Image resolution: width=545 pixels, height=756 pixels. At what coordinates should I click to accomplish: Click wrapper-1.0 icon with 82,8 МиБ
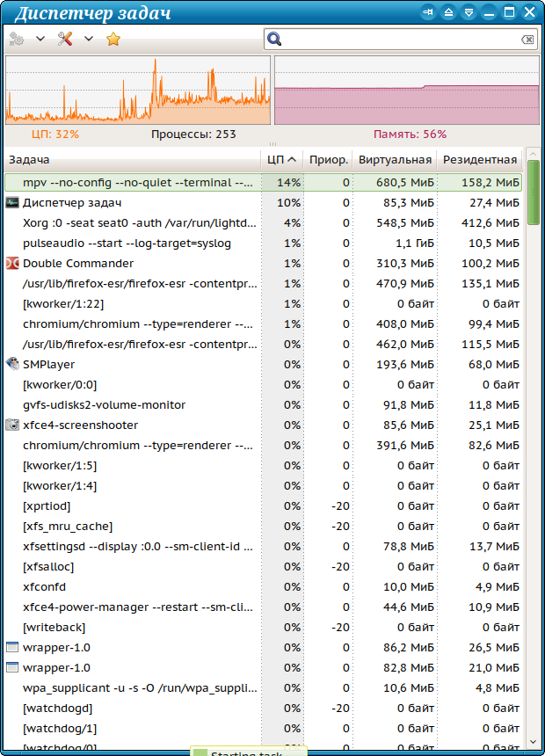coord(12,667)
